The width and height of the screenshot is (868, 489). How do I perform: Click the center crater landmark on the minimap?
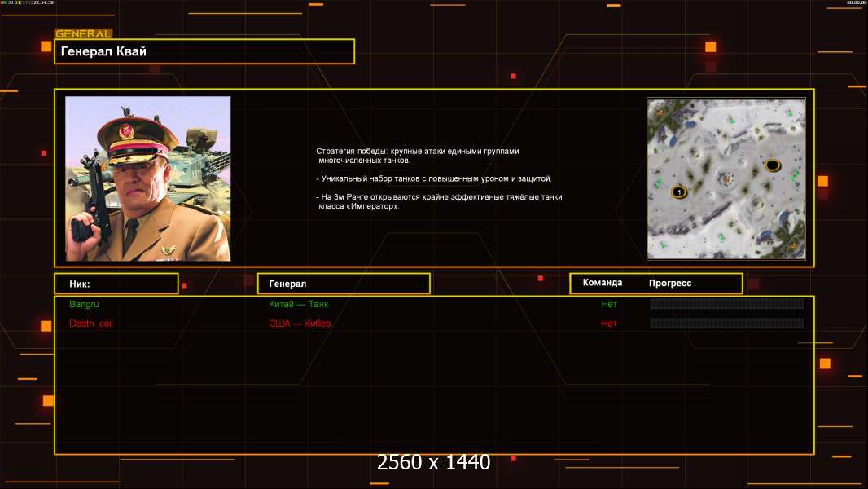click(x=724, y=178)
